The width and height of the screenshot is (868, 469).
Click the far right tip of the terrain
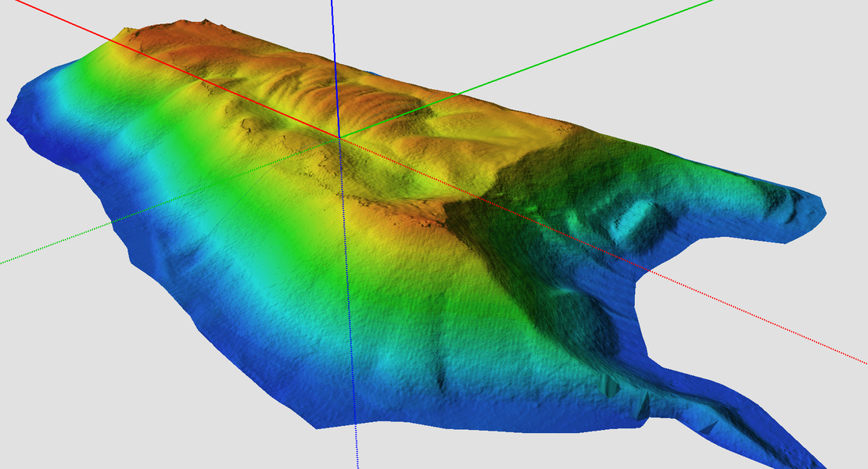click(821, 209)
